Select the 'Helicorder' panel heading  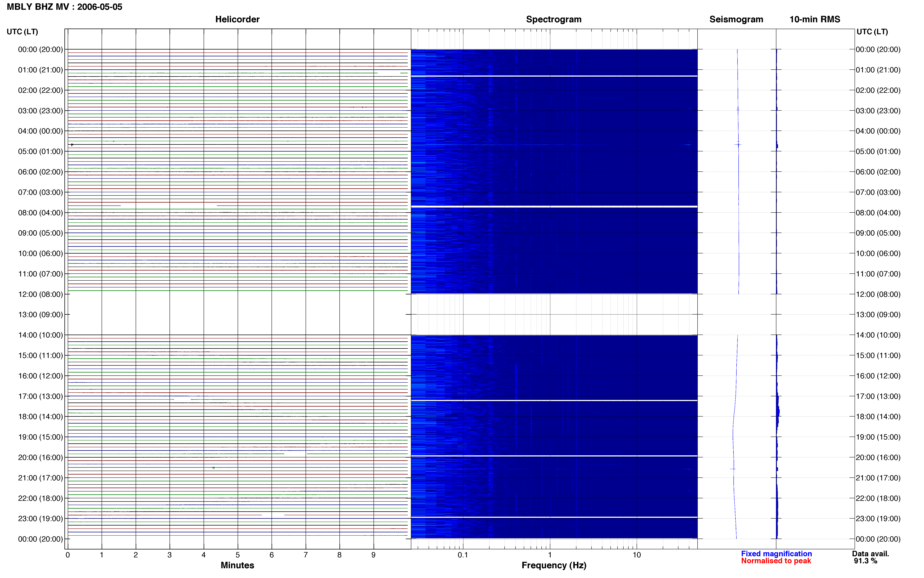coord(237,19)
